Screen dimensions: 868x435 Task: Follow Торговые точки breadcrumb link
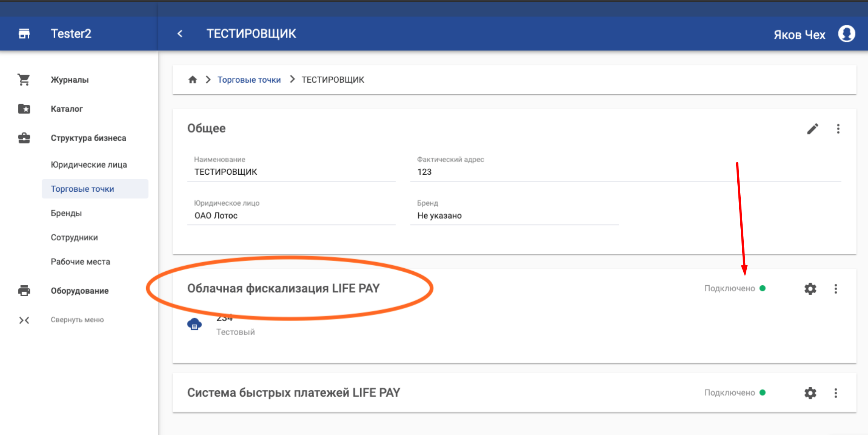click(x=249, y=80)
